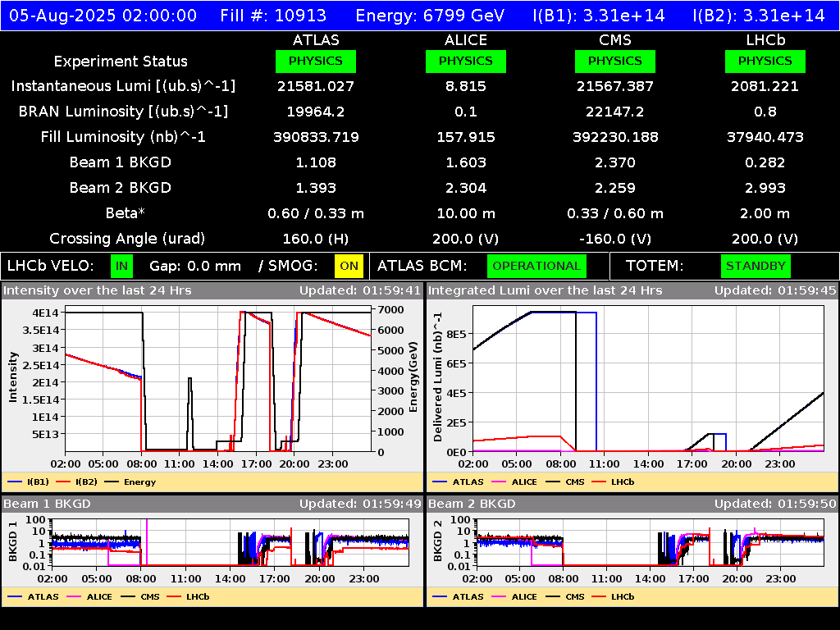The height and width of the screenshot is (630, 840).
Task: Click the ALICE PHYSICS status indicator
Action: coord(466,61)
